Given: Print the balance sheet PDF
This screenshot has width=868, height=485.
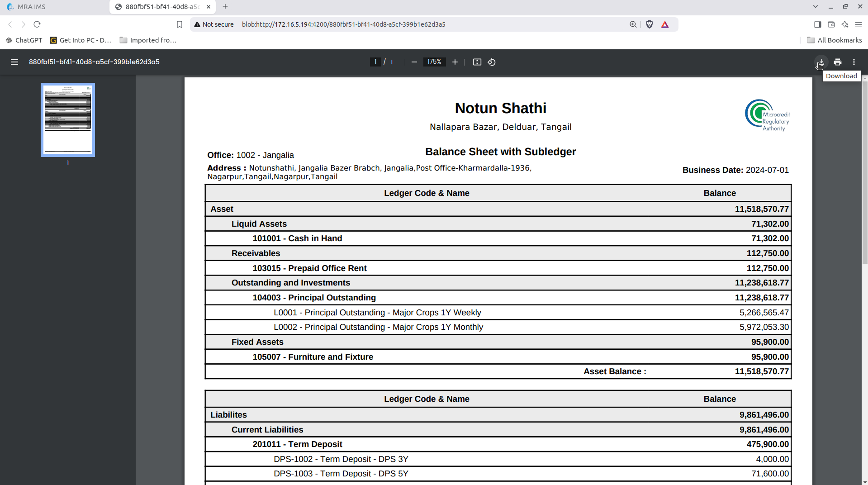Looking at the screenshot, I should (838, 62).
